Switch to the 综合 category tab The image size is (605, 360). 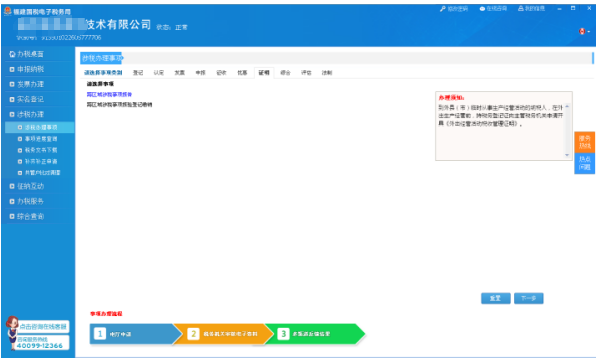point(285,73)
